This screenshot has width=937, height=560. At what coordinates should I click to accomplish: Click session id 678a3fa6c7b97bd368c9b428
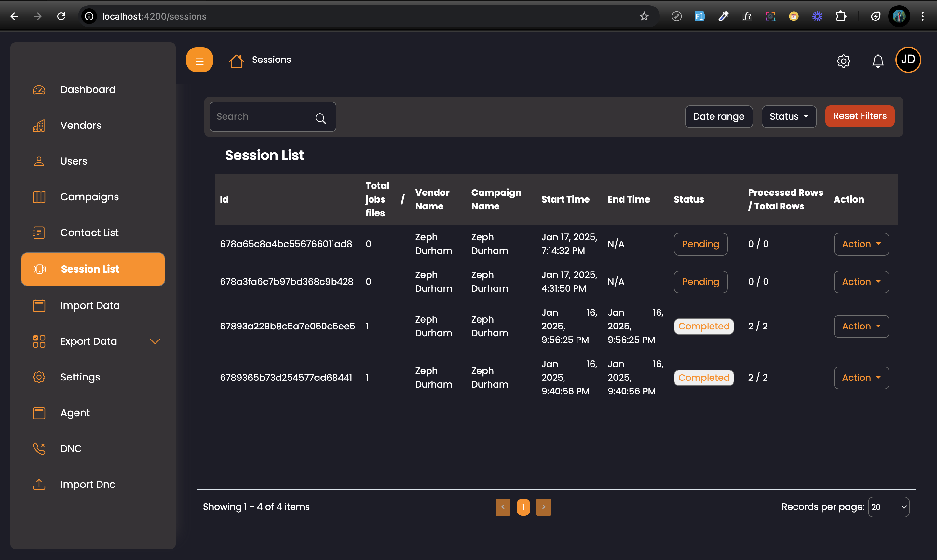click(x=287, y=282)
